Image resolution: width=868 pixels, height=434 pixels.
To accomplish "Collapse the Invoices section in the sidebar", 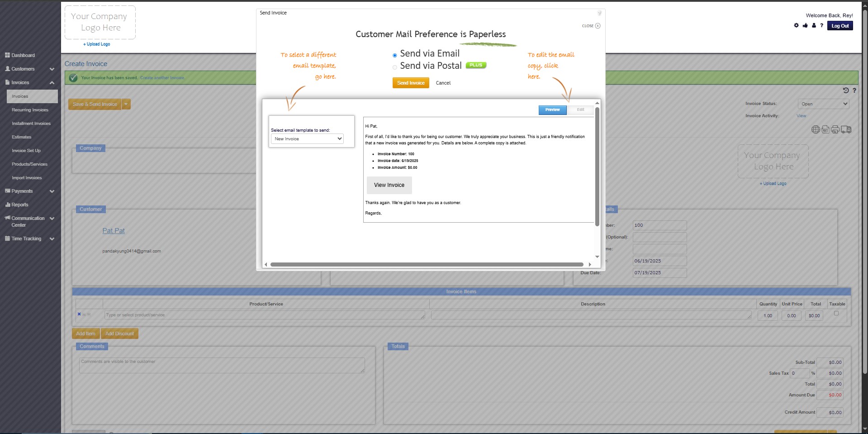I will coord(52,82).
